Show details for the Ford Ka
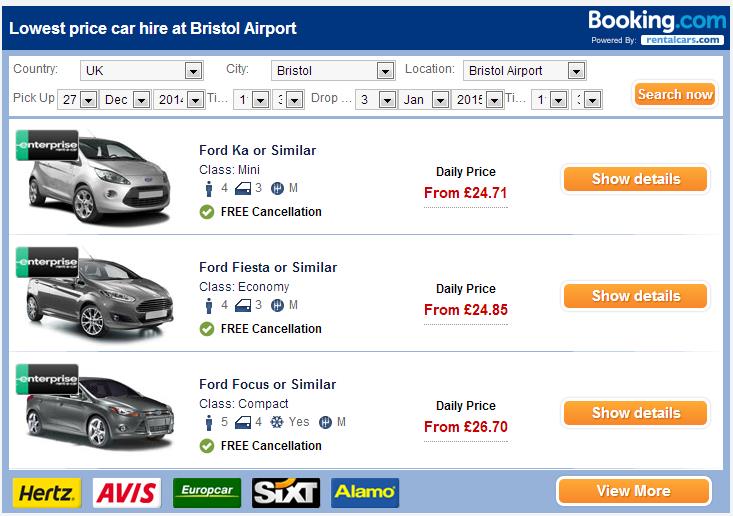The image size is (733, 516). [x=635, y=180]
